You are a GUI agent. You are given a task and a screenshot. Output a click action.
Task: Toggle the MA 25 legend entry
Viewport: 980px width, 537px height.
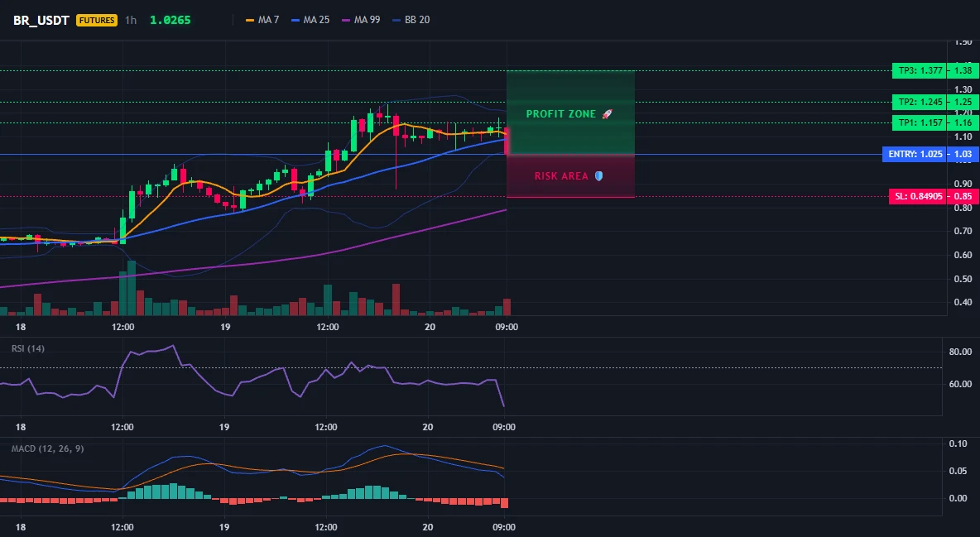point(310,20)
